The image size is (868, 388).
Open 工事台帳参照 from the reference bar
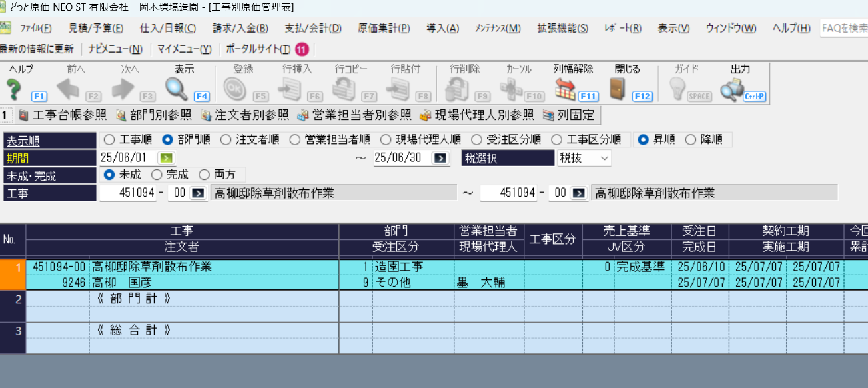pos(62,115)
